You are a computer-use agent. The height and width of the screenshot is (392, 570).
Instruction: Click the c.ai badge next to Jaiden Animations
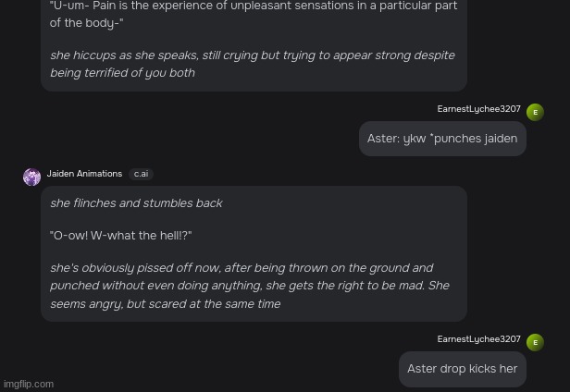tap(141, 174)
